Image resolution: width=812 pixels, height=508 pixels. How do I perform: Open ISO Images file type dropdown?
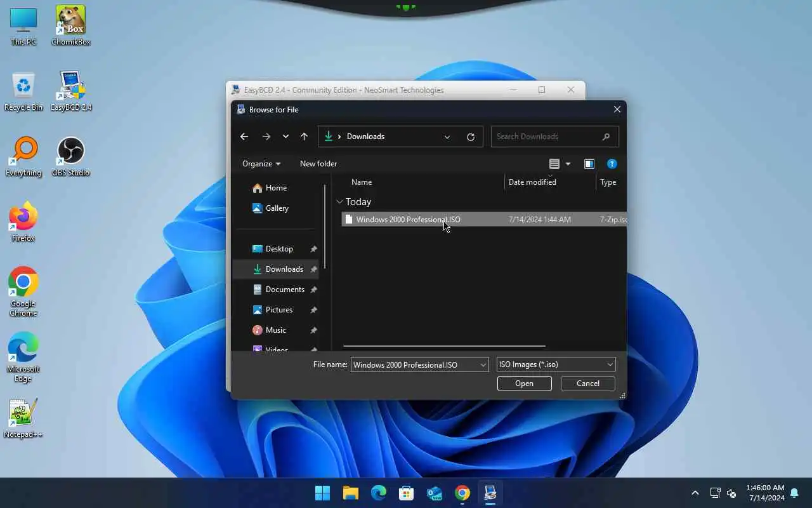click(x=556, y=364)
